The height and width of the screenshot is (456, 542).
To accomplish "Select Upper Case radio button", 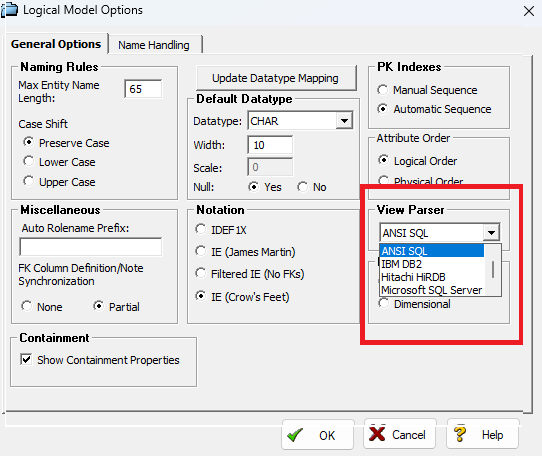I will 29,181.
